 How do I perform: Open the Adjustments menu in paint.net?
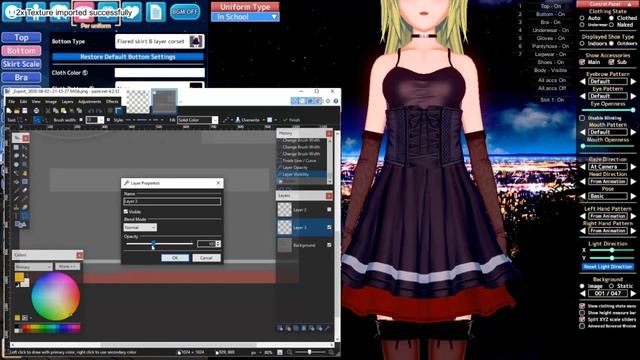pyautogui.click(x=89, y=101)
